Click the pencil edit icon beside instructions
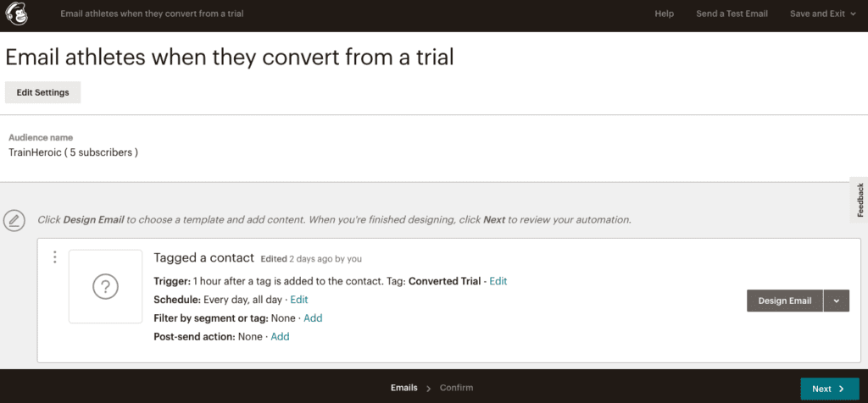The image size is (868, 403). click(14, 221)
